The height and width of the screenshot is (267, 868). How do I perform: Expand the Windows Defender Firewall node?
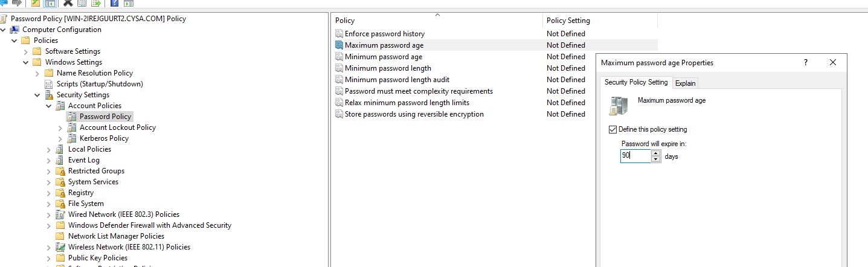[49, 225]
